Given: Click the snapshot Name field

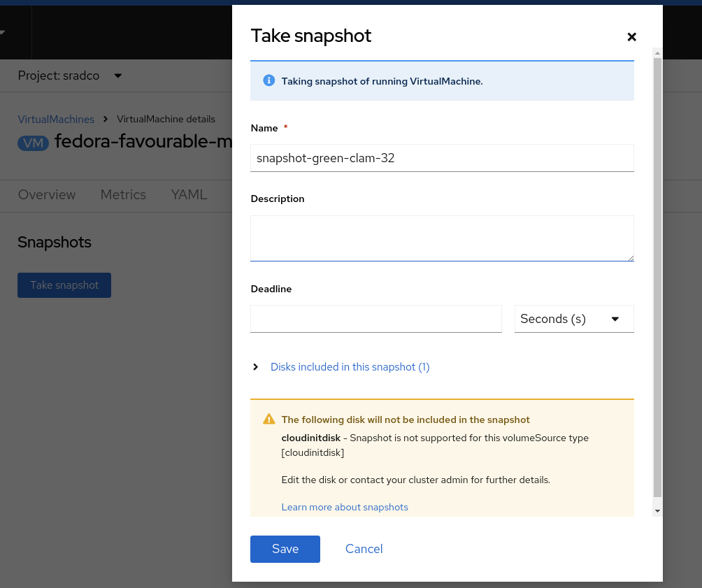Looking at the screenshot, I should coord(442,158).
